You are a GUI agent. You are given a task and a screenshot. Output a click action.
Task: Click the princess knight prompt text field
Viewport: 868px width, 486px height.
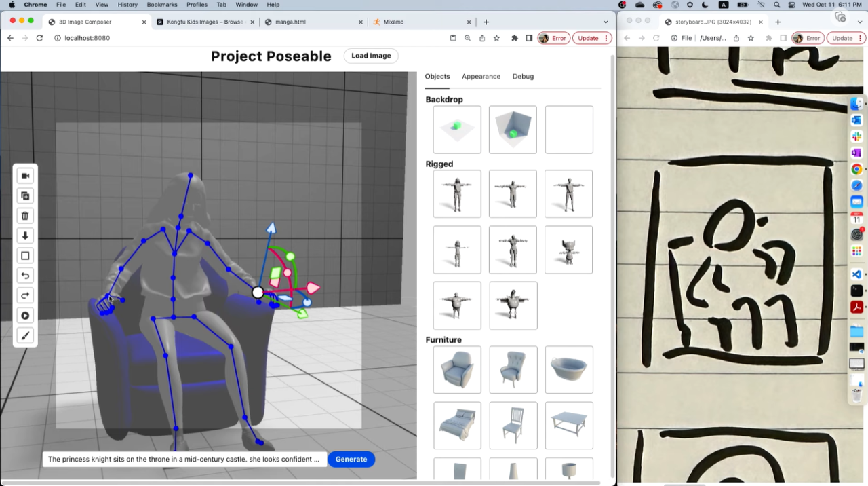(x=183, y=459)
